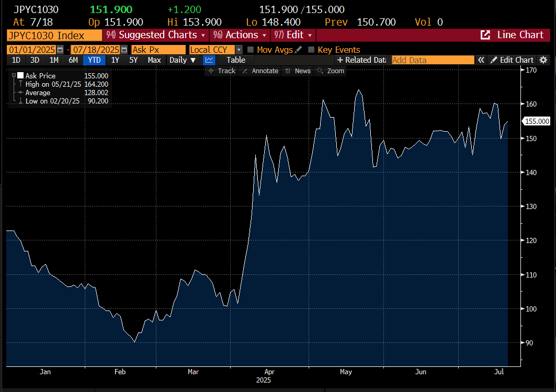Click the 170 y-axis label
Screen dimensions: 556x392
tap(531, 70)
